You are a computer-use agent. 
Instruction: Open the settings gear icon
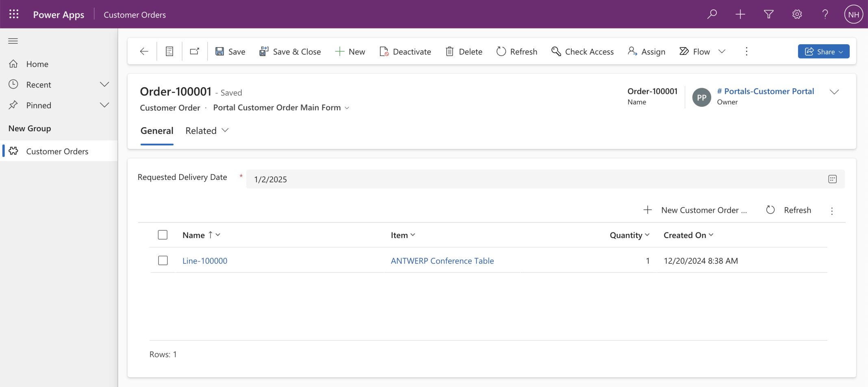click(797, 14)
